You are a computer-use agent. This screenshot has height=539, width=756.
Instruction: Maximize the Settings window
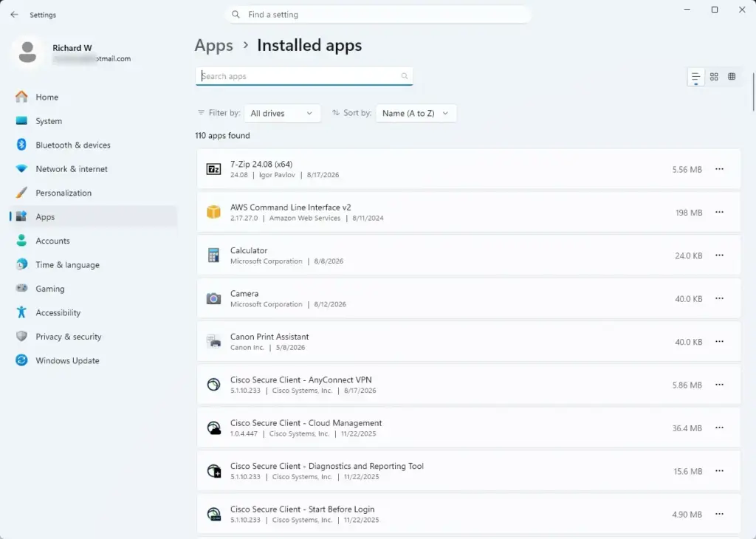point(715,10)
